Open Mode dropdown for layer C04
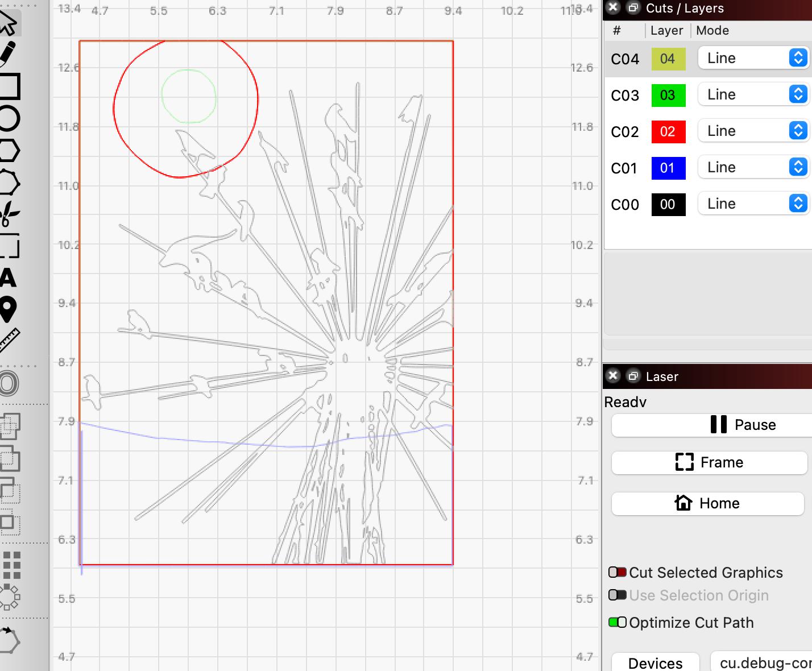Viewport: 812px width, 671px height. click(x=753, y=58)
